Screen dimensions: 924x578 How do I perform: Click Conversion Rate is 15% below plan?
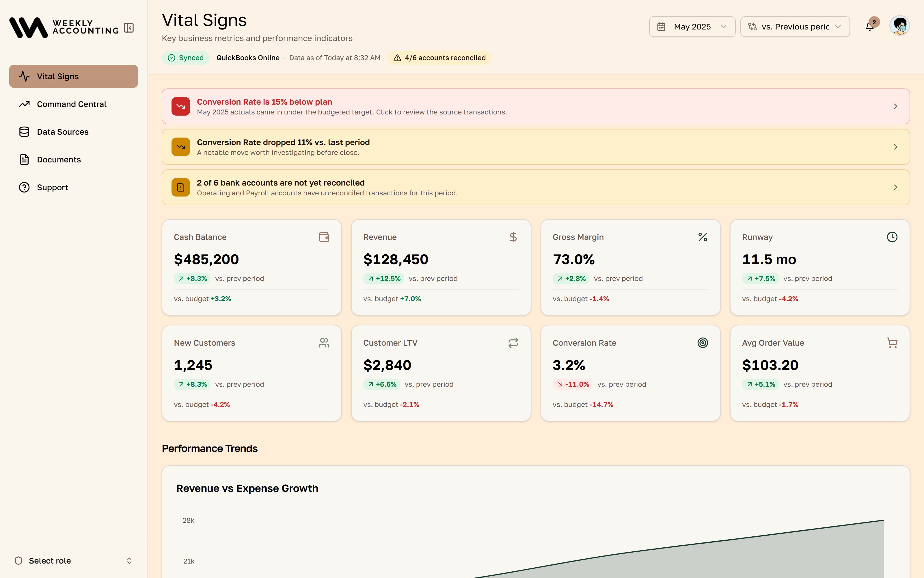[264, 102]
